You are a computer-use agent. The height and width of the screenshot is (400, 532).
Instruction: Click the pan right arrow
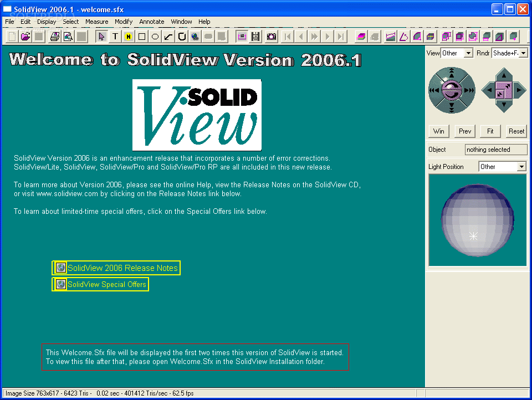(519, 90)
